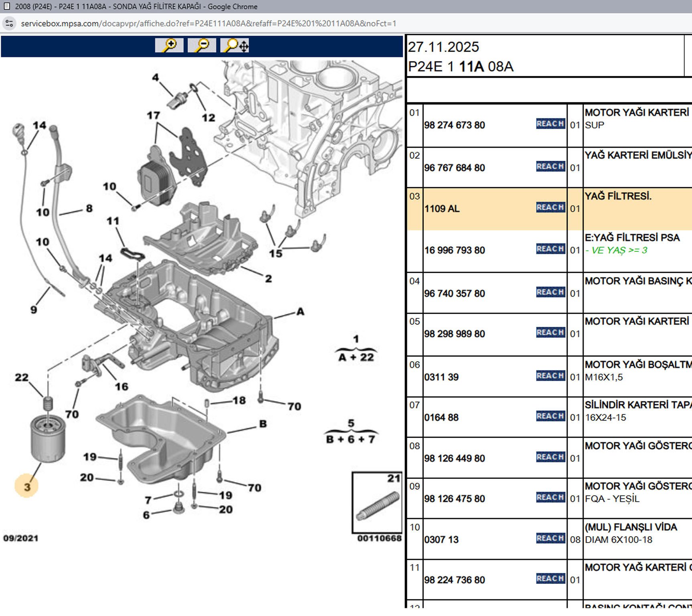Click REACH badge for part 0307 13
The image size is (692, 616).
click(550, 538)
